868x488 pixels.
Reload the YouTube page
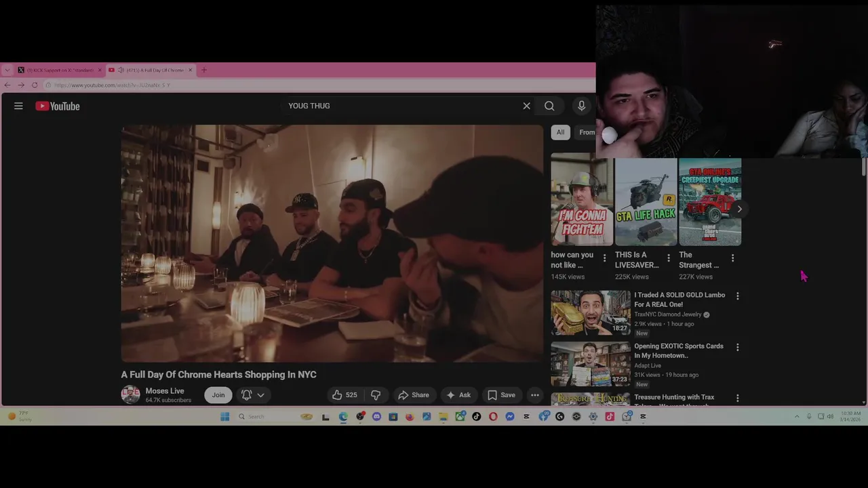35,85
